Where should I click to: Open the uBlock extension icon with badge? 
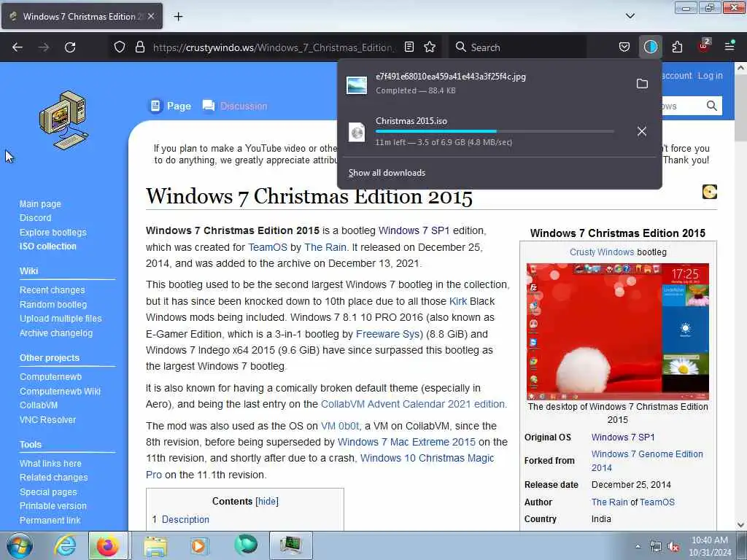point(704,46)
